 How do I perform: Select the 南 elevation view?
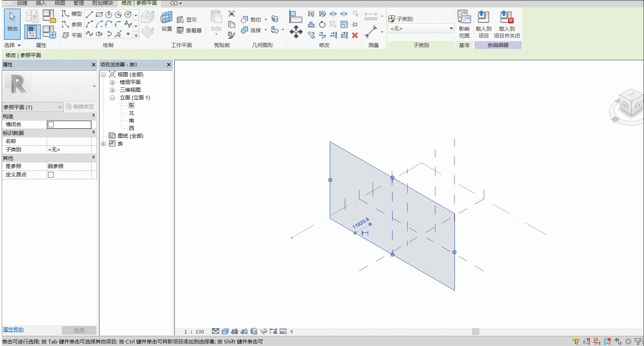(x=131, y=121)
